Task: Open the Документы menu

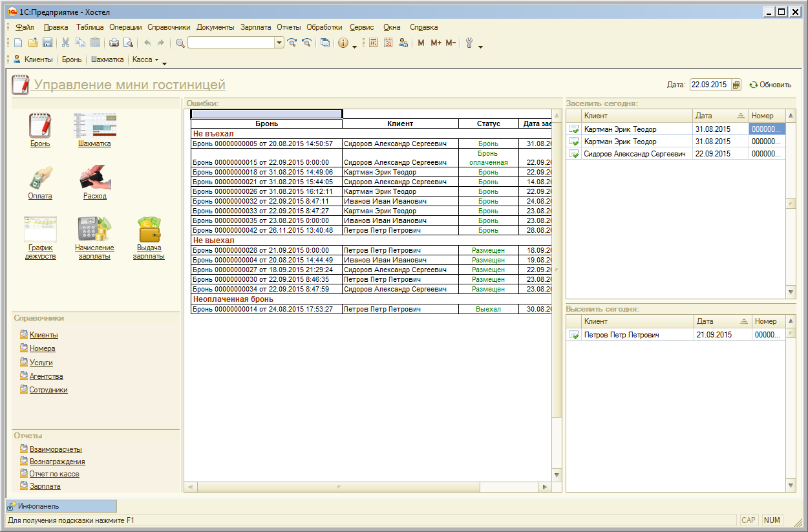Action: point(215,27)
